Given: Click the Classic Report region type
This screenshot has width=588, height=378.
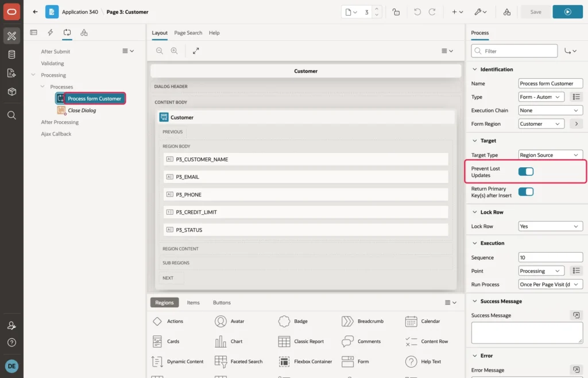Looking at the screenshot, I should pos(301,341).
